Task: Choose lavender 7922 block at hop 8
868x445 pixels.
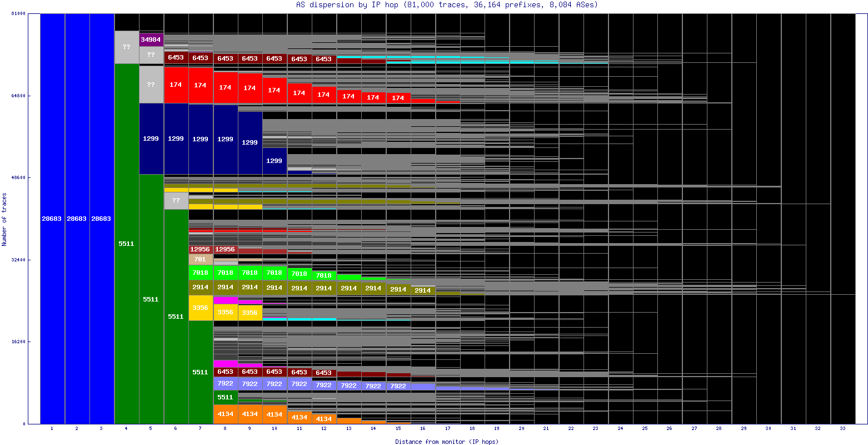Action: [x=226, y=384]
